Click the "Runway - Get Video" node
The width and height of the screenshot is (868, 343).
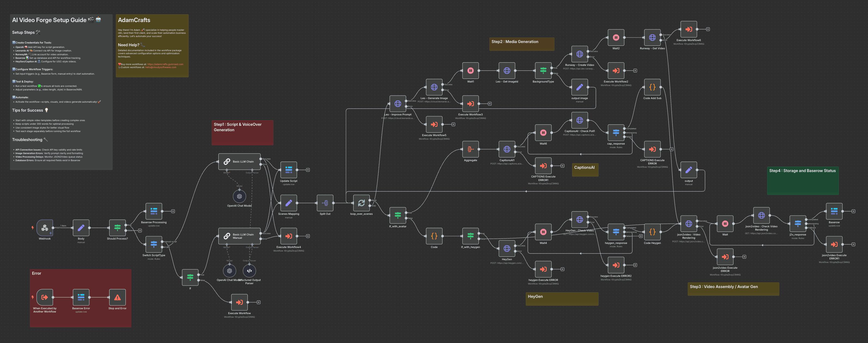pyautogui.click(x=652, y=38)
